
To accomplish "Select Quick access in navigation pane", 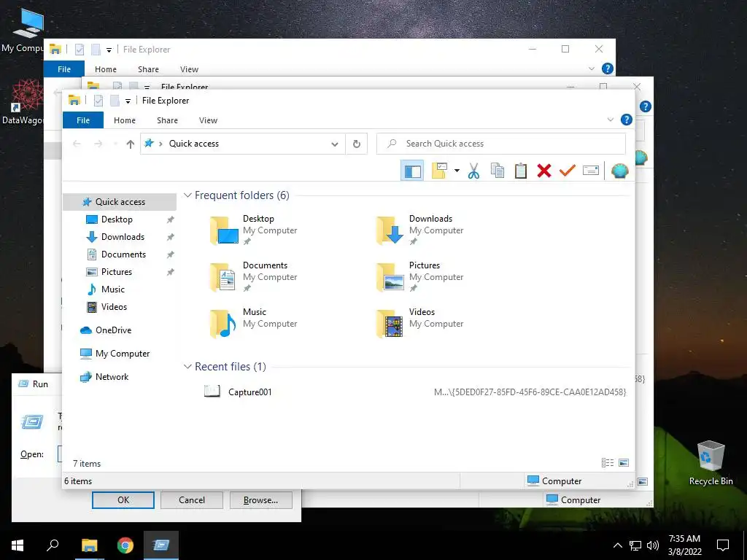I will pos(120,202).
